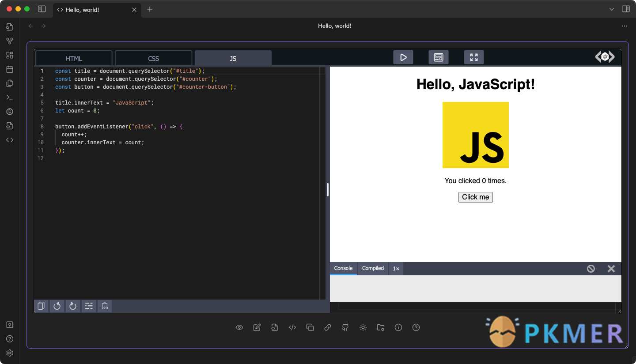Click the clipboard link icon in editor toolbar
636x364 pixels.
(x=105, y=306)
